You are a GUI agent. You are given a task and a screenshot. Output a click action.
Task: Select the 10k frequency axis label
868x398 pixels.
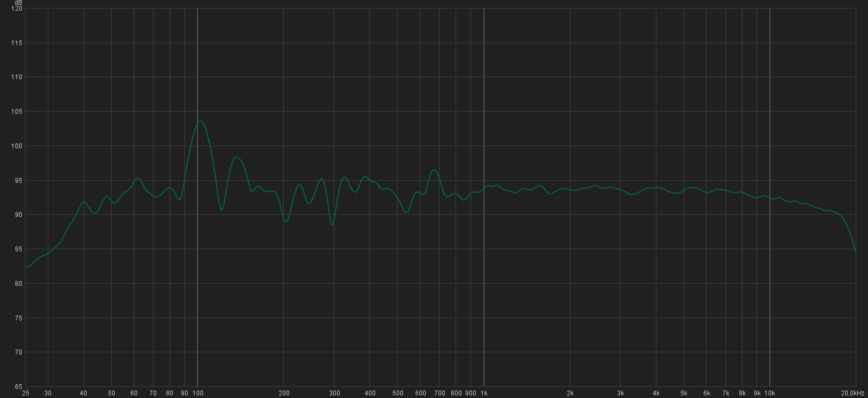[x=770, y=393]
